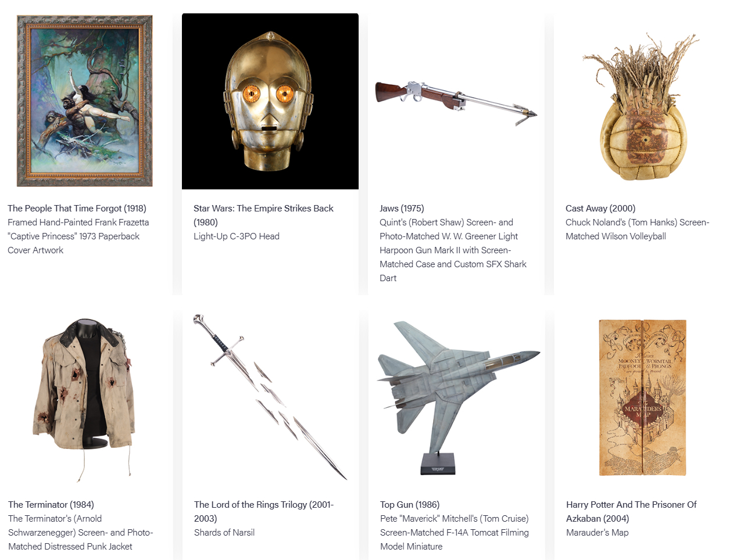The image size is (737, 560).
Task: Open the "Top Gun (1986)" title link
Action: point(410,504)
